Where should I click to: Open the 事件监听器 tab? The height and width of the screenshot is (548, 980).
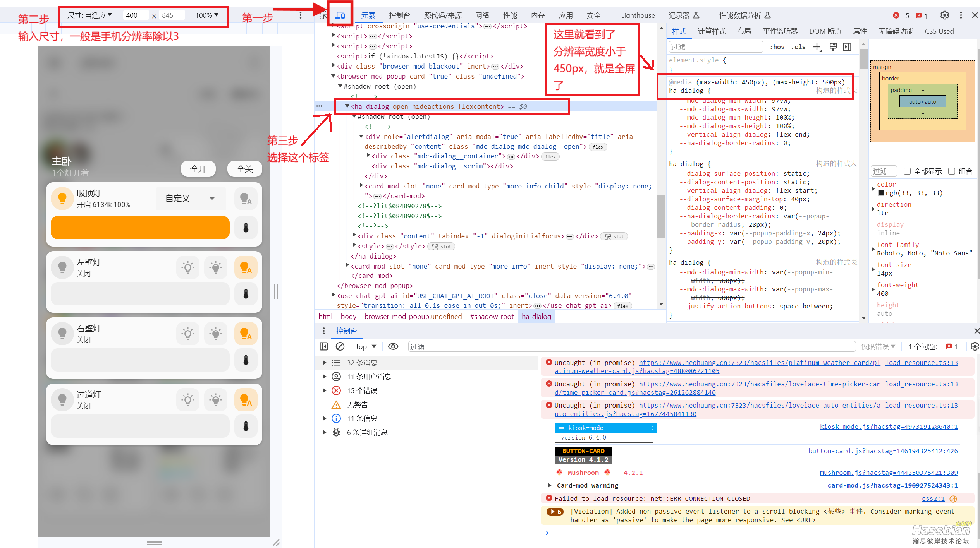coord(780,31)
